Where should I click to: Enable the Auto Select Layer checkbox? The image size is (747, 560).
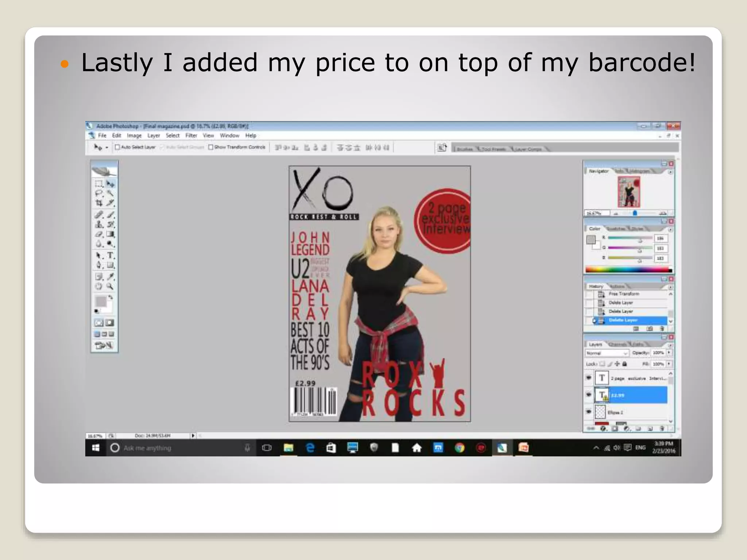(117, 147)
